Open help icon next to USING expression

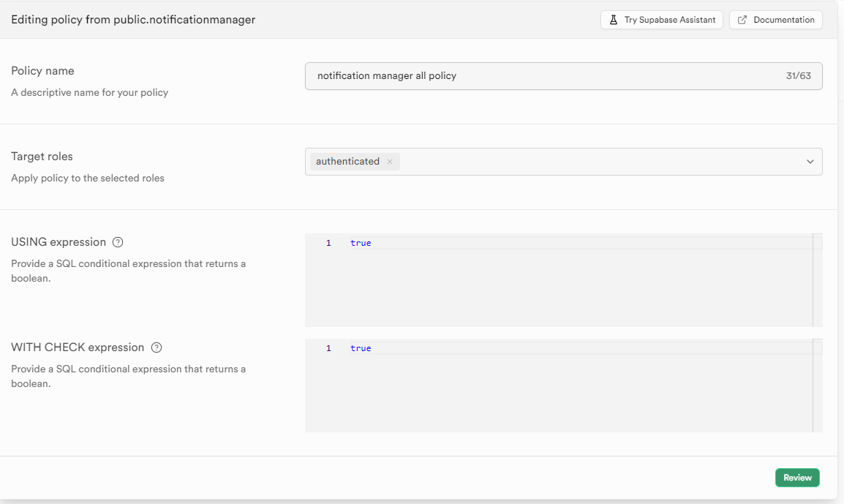118,242
